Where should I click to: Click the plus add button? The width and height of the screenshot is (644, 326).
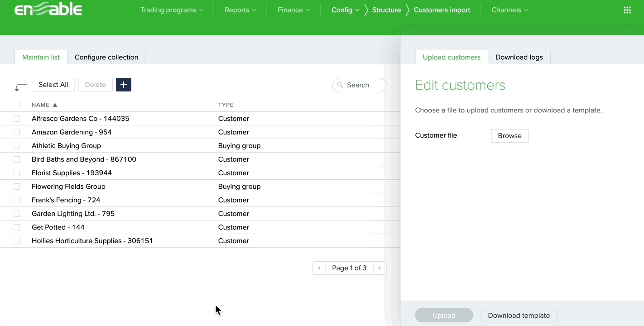pos(124,85)
